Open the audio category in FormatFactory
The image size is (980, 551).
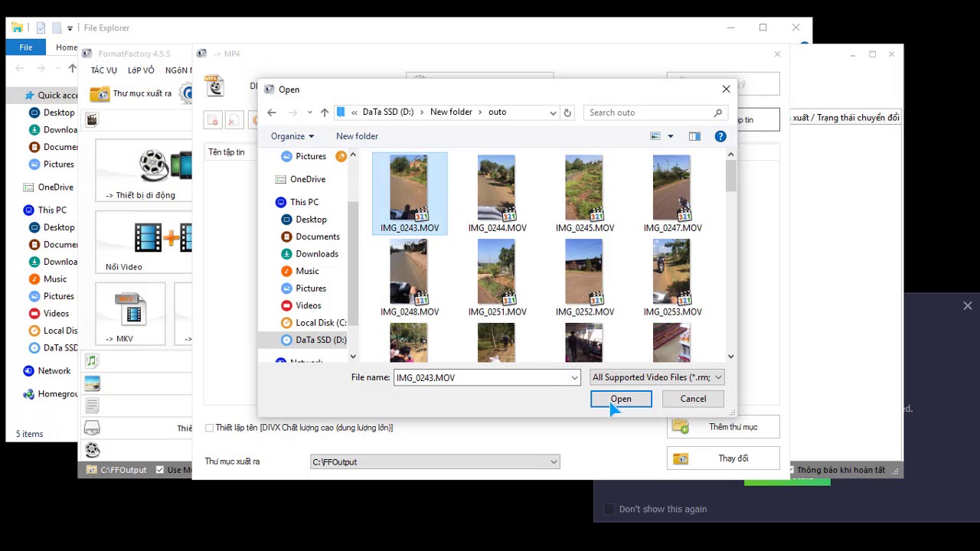click(92, 360)
